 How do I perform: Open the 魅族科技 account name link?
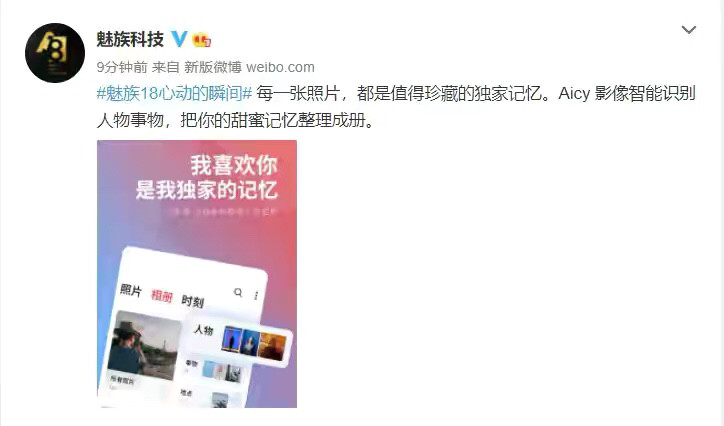pyautogui.click(x=130, y=39)
